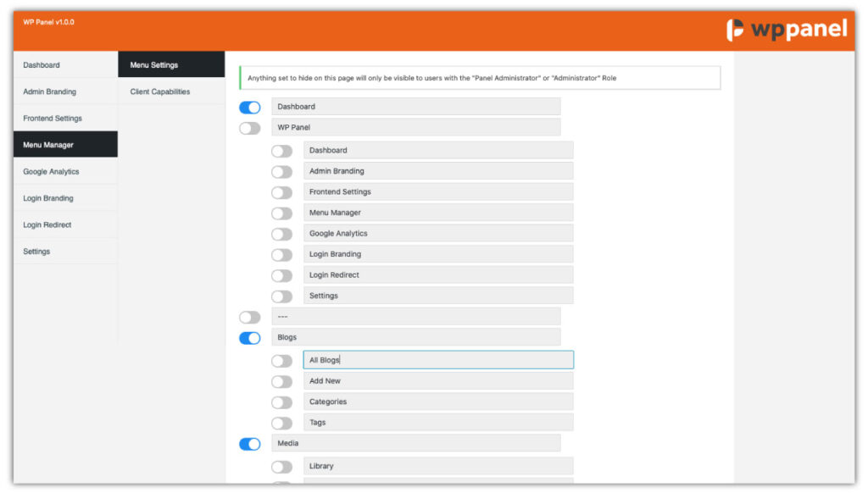Image resolution: width=868 pixels, height=493 pixels.
Task: Toggle the Admin Branding submenu switch
Action: [x=281, y=172]
